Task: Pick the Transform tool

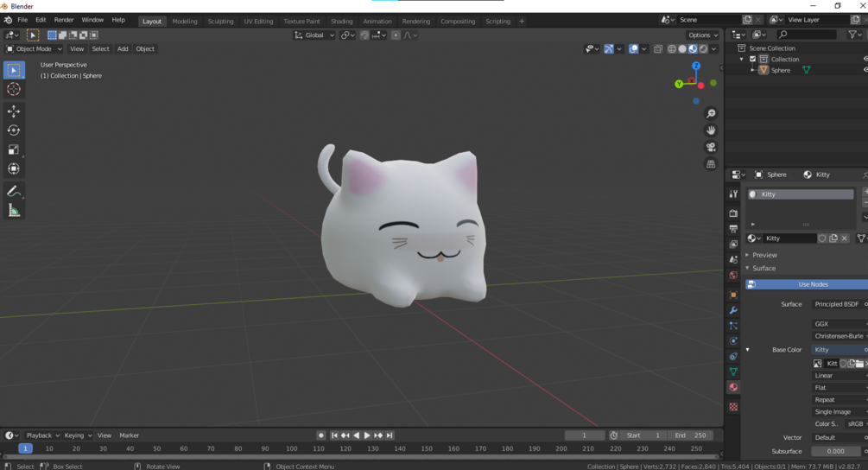Action: click(14, 168)
